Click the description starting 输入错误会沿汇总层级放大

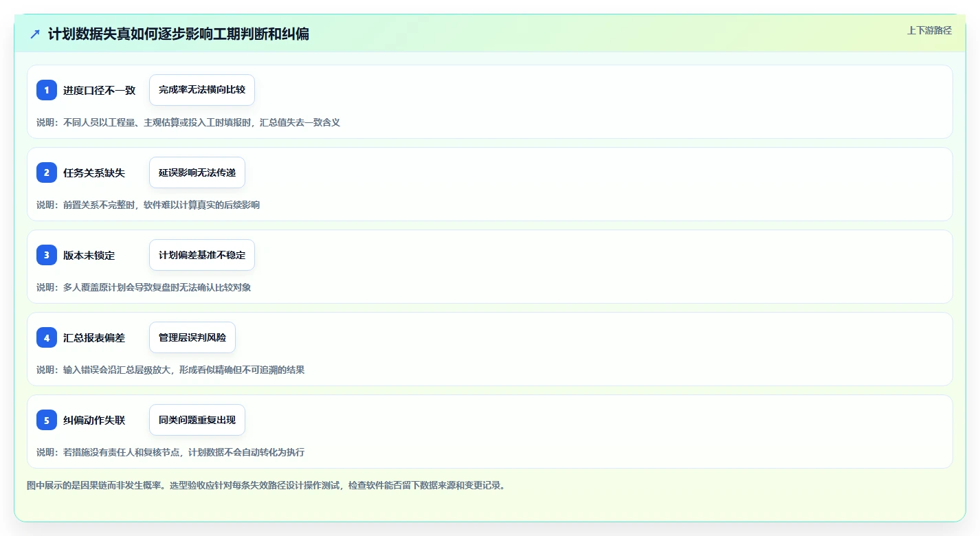[170, 370]
